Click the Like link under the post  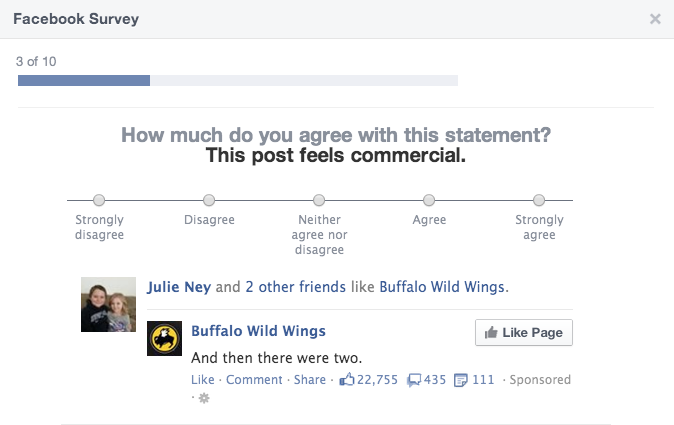point(202,379)
